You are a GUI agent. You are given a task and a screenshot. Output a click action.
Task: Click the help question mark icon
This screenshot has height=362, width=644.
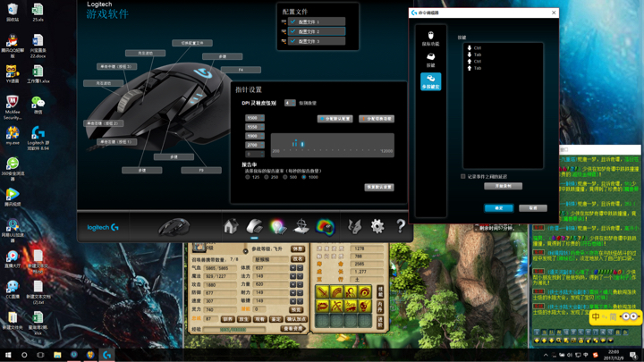400,227
